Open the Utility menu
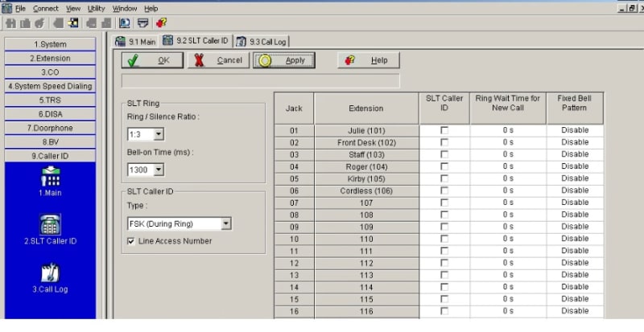Screen dimensions: 644x332 pos(96,8)
